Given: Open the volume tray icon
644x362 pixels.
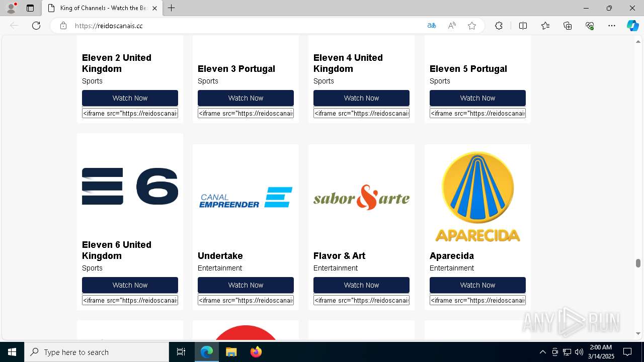Looking at the screenshot, I should [579, 352].
